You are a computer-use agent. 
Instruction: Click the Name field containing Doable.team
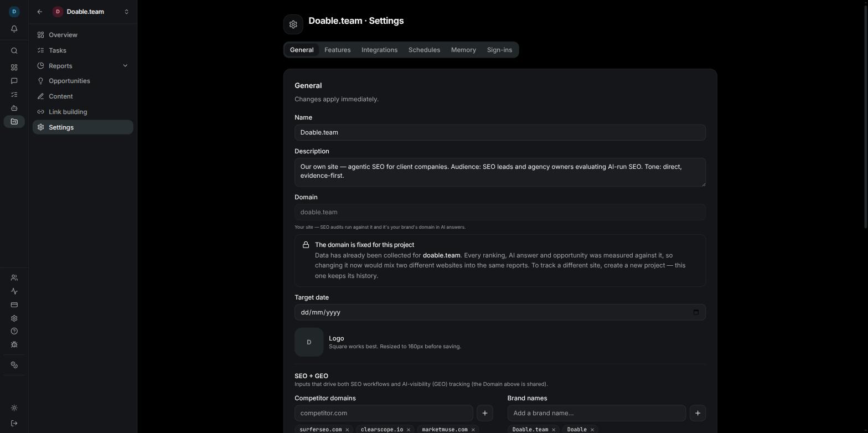[x=500, y=132]
